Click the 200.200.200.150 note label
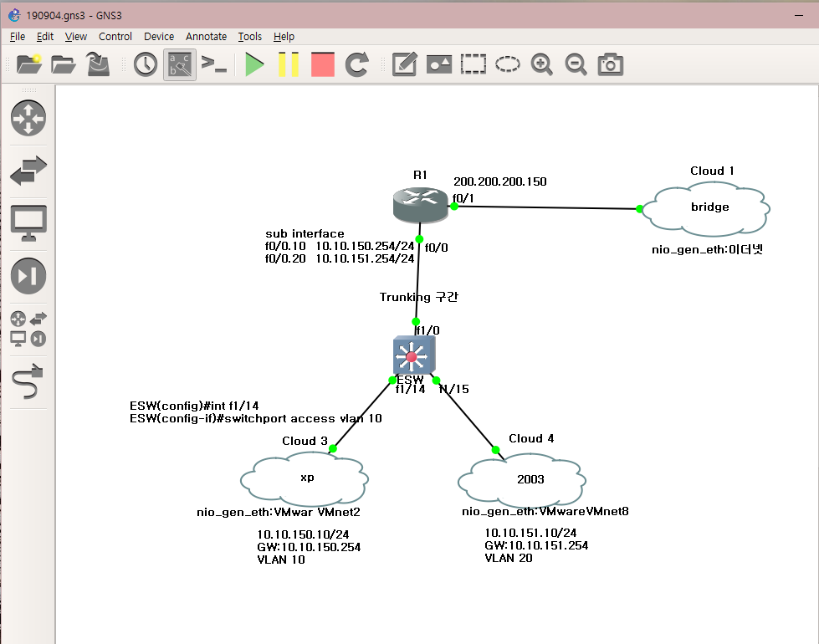 pos(500,181)
